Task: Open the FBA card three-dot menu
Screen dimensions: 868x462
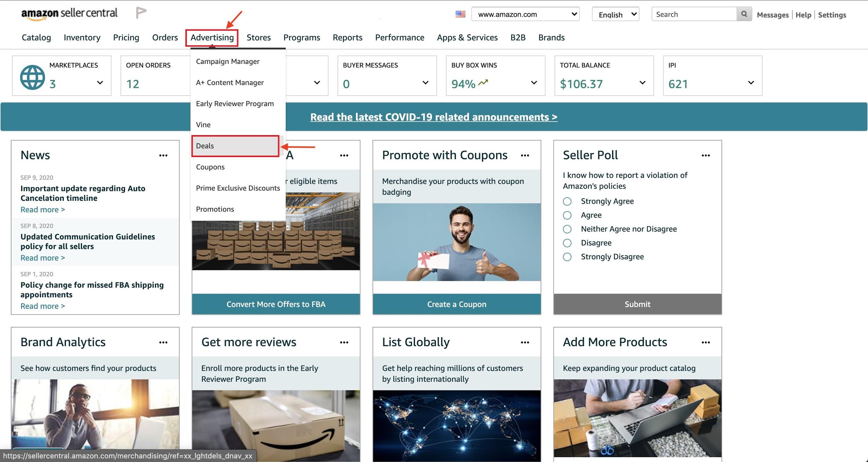Action: (344, 155)
